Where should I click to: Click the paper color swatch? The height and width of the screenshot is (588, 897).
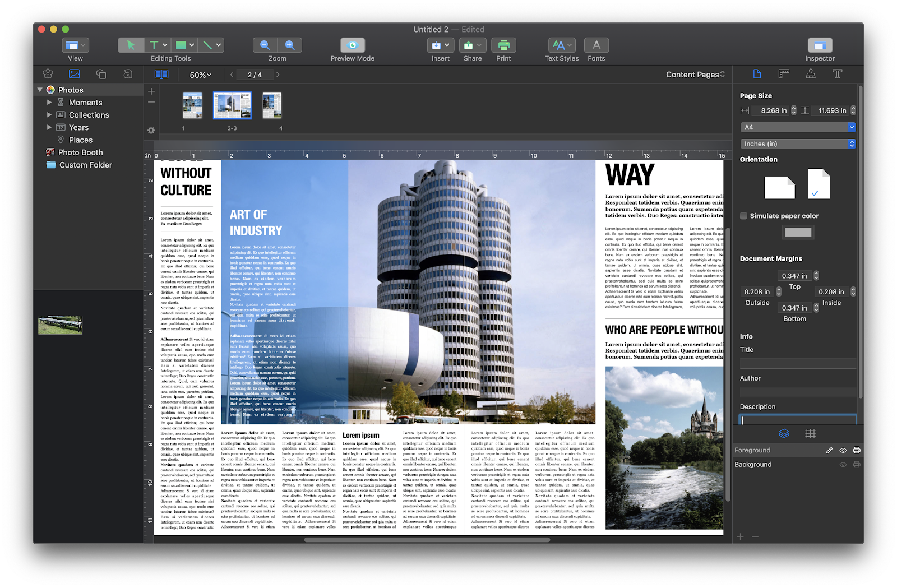tap(798, 232)
